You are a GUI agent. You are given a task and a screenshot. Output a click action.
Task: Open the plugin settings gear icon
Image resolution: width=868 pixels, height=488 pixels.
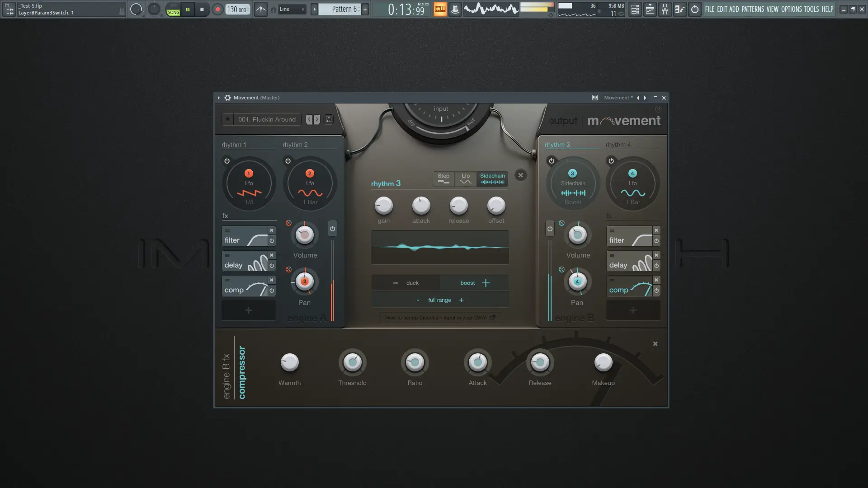(228, 98)
